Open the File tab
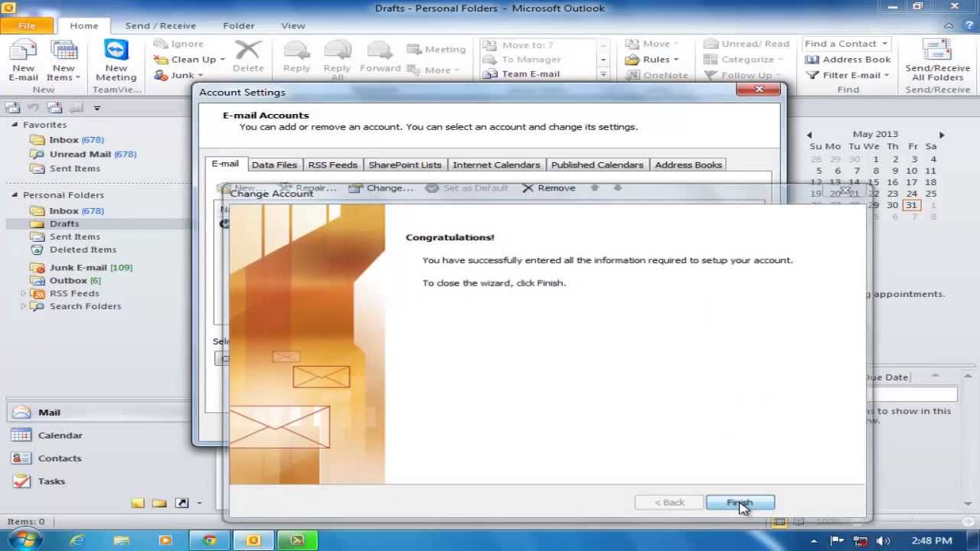 click(x=27, y=25)
